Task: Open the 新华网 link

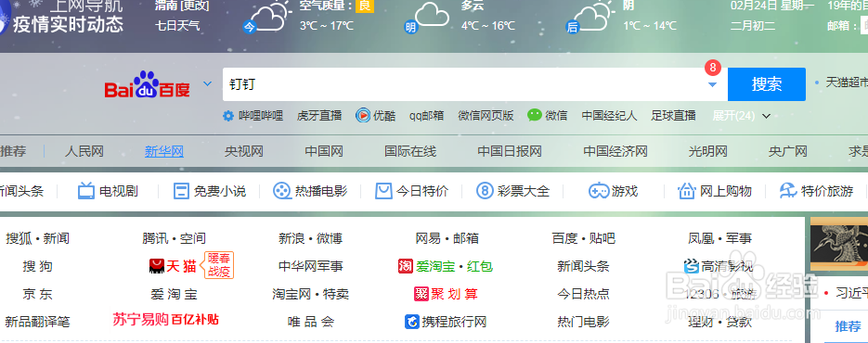Action: coord(164,151)
